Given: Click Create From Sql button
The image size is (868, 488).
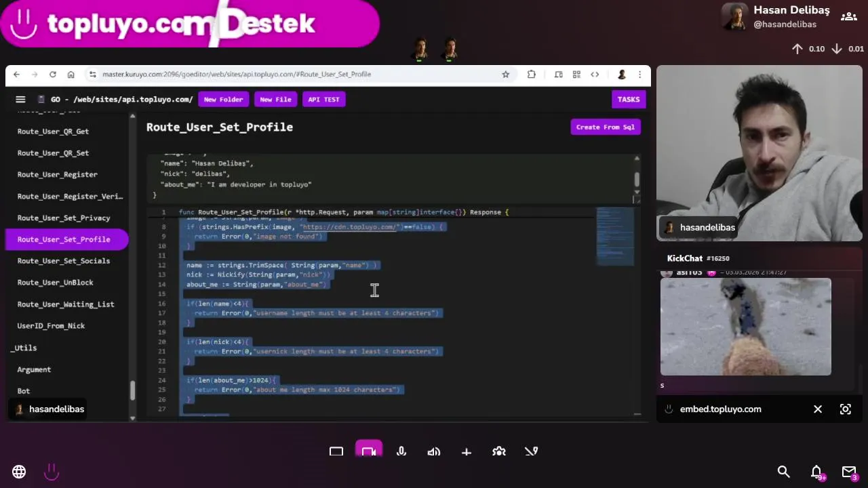Looking at the screenshot, I should 606,127.
